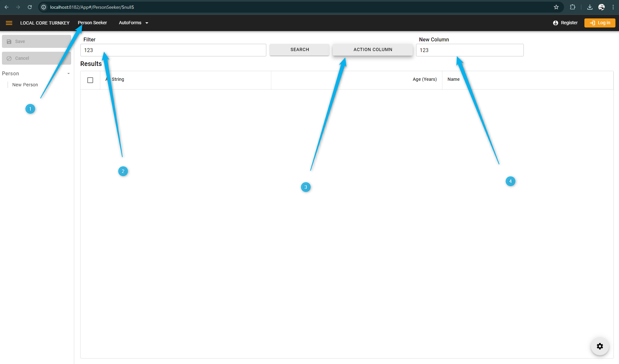
Task: Open the browser three-dot menu
Action: coord(613,7)
